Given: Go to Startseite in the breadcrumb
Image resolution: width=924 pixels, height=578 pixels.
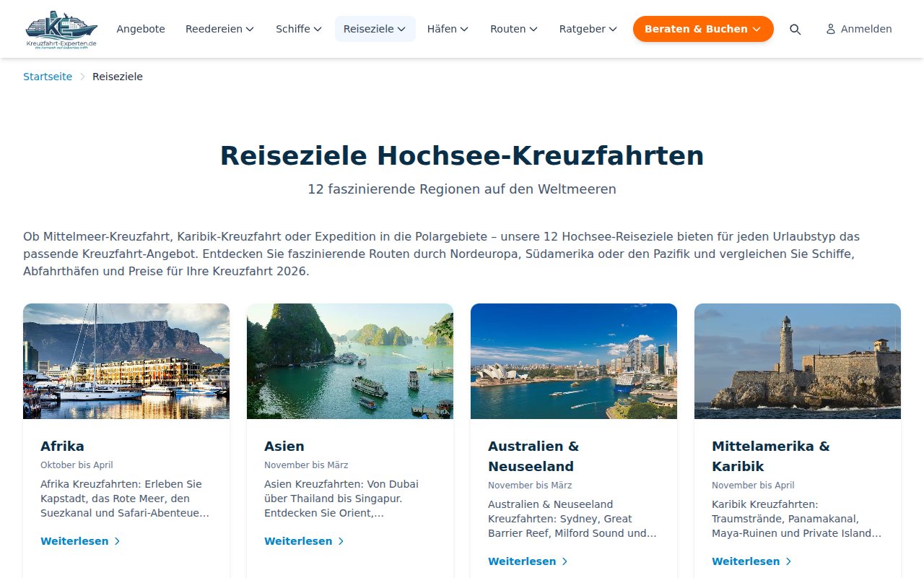Looking at the screenshot, I should point(48,77).
